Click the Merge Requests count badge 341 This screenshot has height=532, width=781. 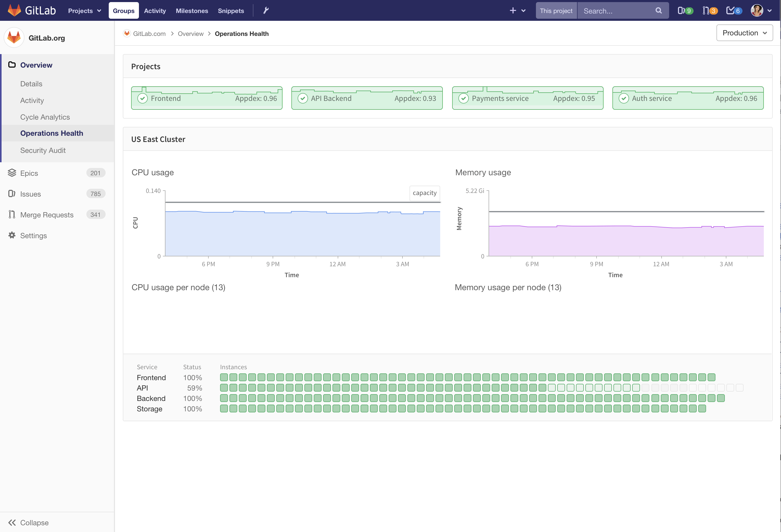coord(95,215)
